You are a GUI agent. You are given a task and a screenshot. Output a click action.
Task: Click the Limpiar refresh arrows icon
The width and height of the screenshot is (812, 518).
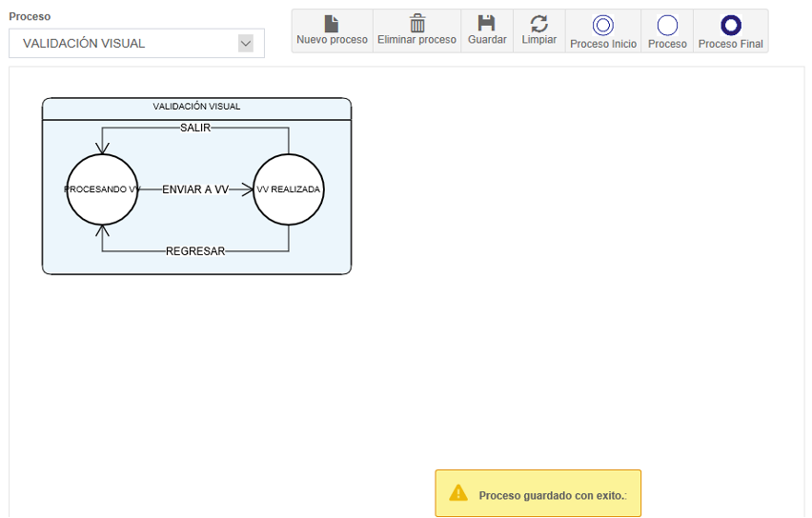(x=538, y=24)
